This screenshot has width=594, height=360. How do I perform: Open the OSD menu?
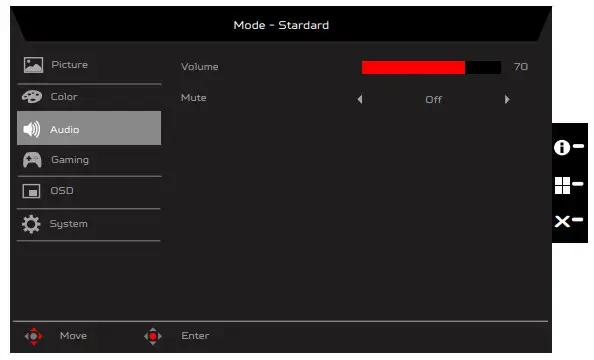click(x=89, y=191)
